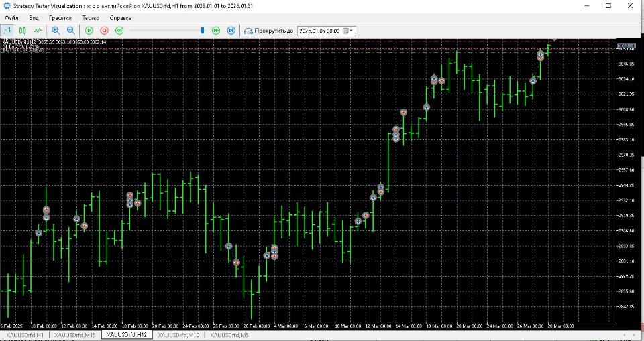Switch to the XAUUSDrfd,M15 chart tab
The width and height of the screenshot is (644, 341).
74,335
